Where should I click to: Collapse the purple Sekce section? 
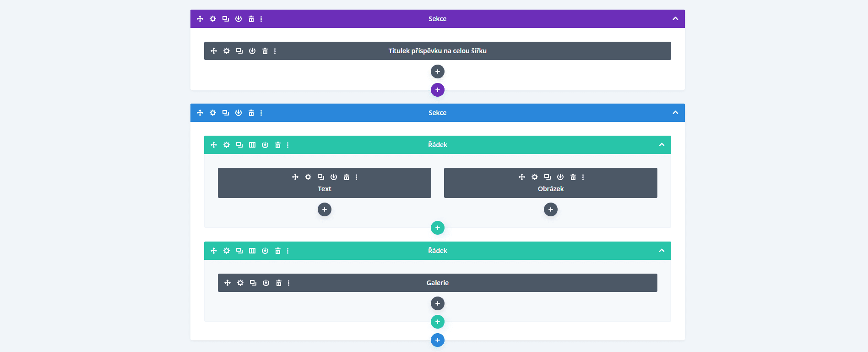675,19
